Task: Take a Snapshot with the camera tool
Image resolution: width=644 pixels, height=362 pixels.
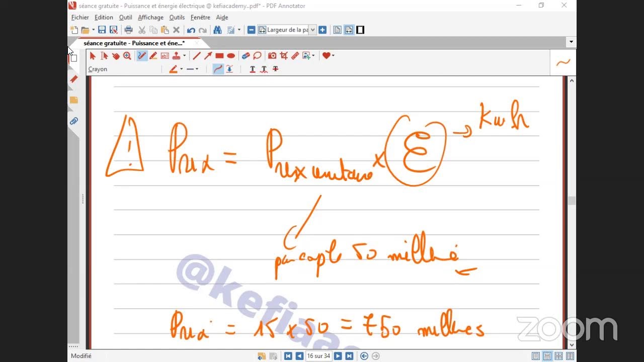Action: coord(272,56)
